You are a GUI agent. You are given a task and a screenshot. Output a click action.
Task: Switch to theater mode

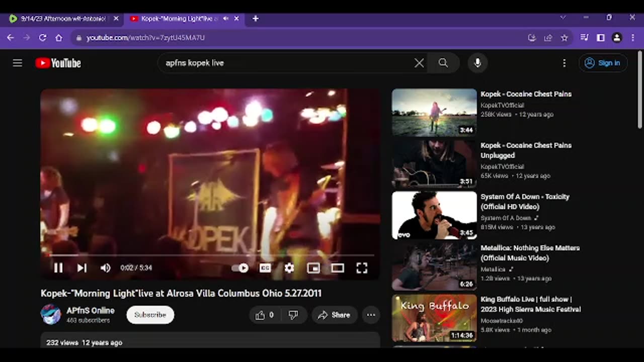pyautogui.click(x=338, y=268)
